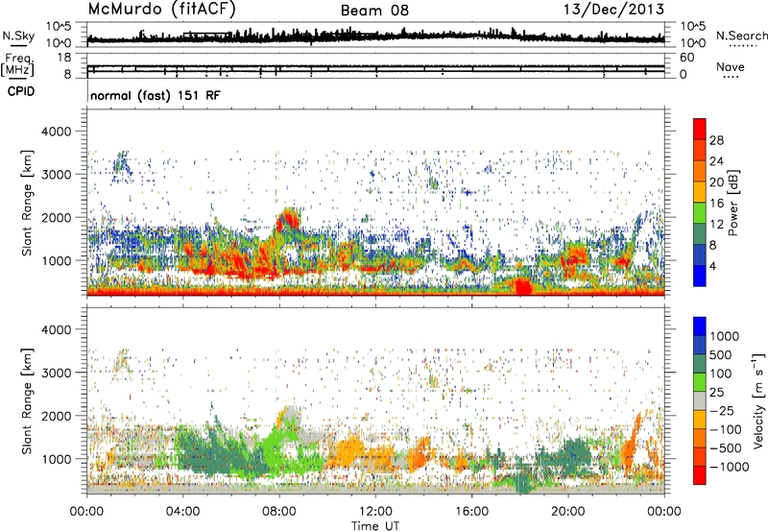Click the '2000' tick on the velocity panel axis
This screenshot has height=532, width=768.
click(59, 416)
